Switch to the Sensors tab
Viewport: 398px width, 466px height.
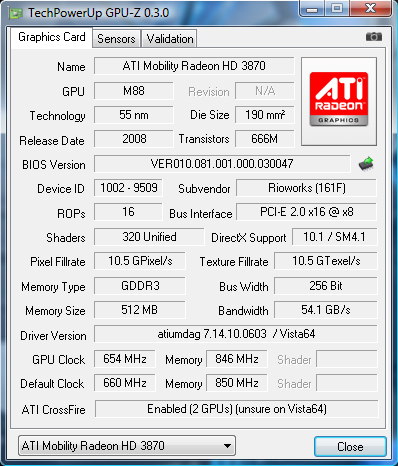click(116, 39)
